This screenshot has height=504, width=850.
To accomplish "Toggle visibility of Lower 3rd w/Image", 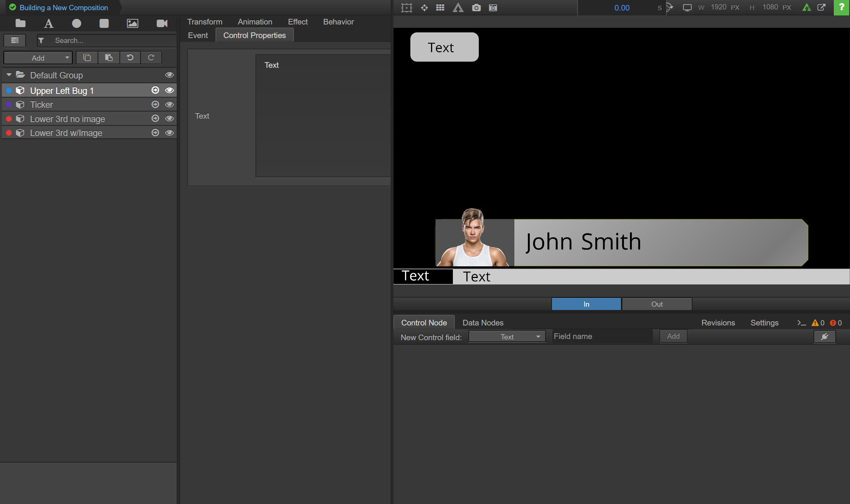I will pos(170,133).
